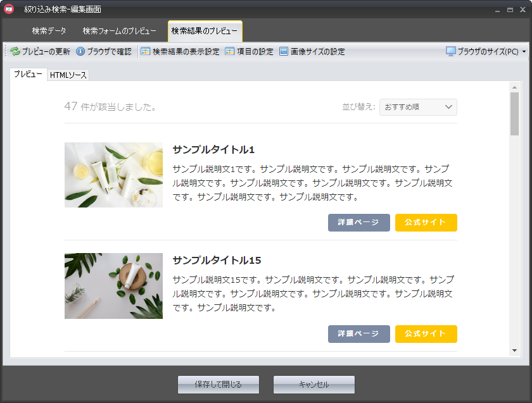Click the browser check info icon

coord(80,52)
